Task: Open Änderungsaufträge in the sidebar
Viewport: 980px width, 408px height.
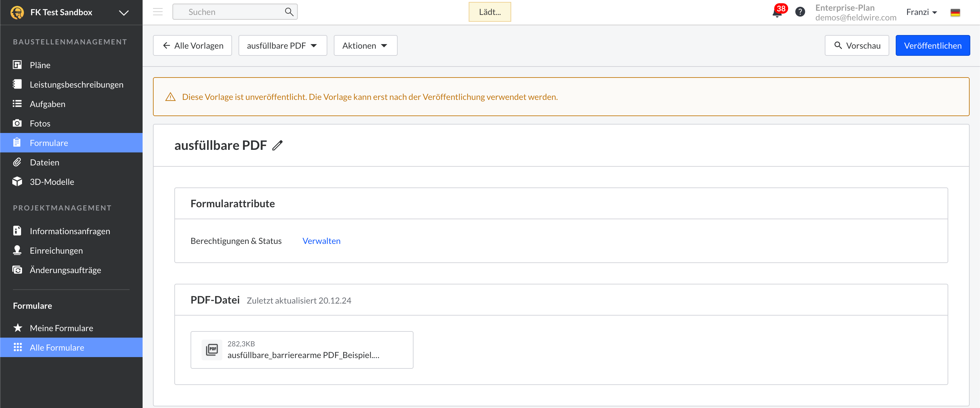Action: click(72, 270)
